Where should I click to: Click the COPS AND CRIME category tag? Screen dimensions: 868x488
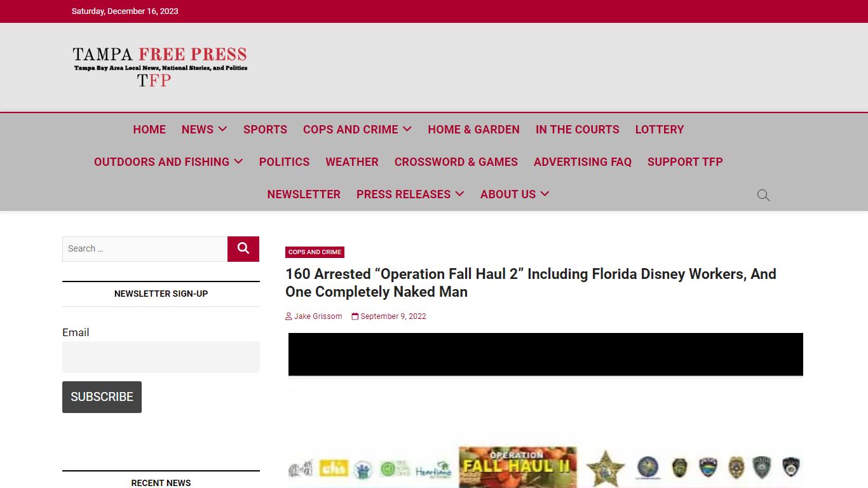[315, 252]
